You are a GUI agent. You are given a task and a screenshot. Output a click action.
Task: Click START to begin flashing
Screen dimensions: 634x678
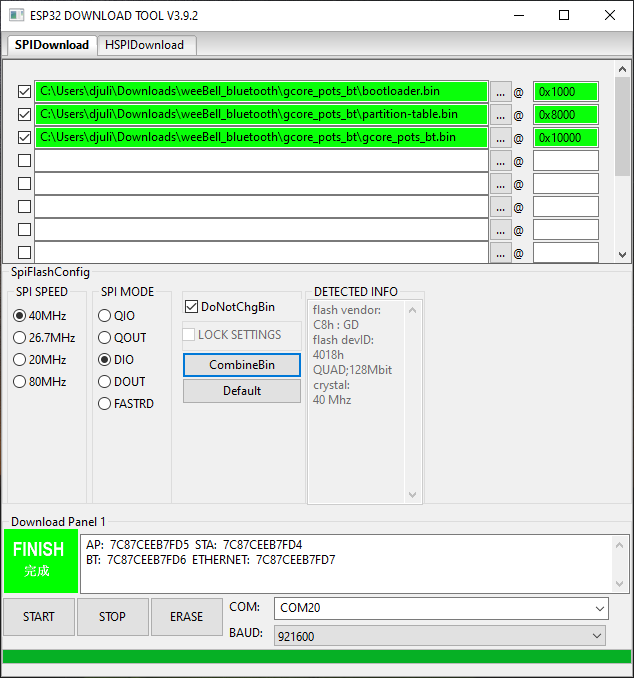point(39,617)
